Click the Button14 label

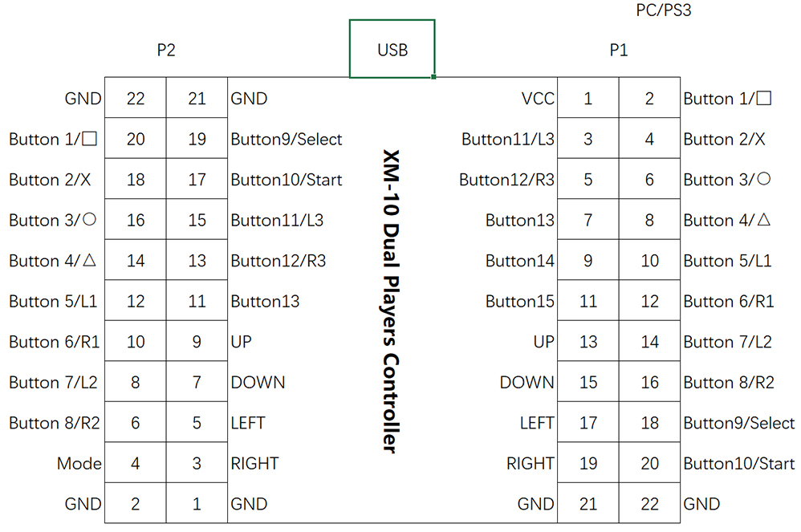(520, 261)
